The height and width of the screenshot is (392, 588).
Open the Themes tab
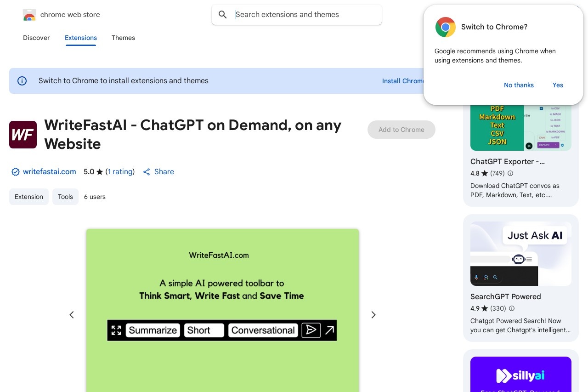point(123,38)
